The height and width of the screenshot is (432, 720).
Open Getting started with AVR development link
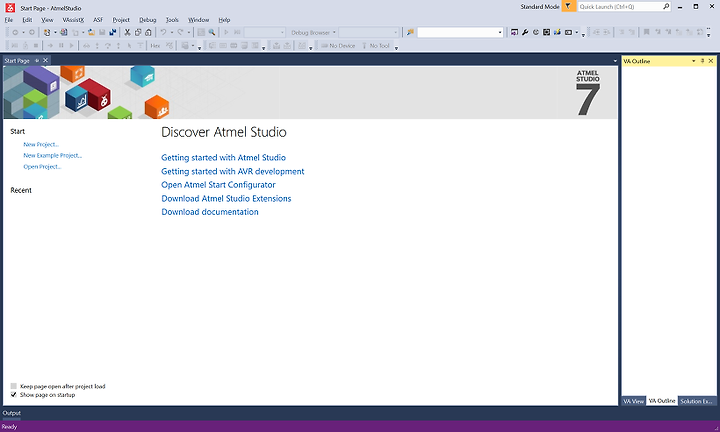click(233, 171)
